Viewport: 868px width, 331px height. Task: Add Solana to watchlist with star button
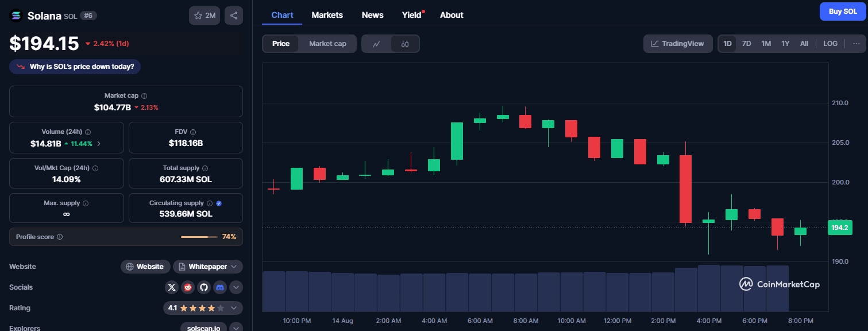pyautogui.click(x=205, y=16)
